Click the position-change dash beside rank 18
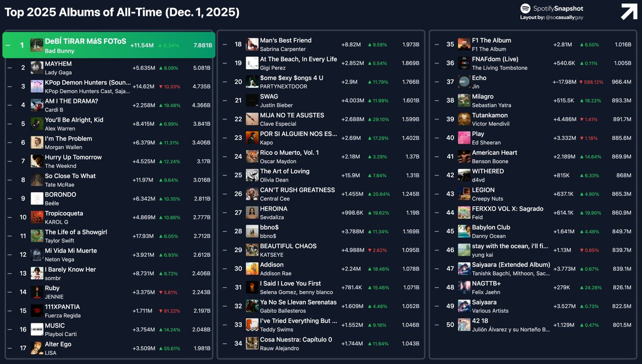 click(225, 44)
